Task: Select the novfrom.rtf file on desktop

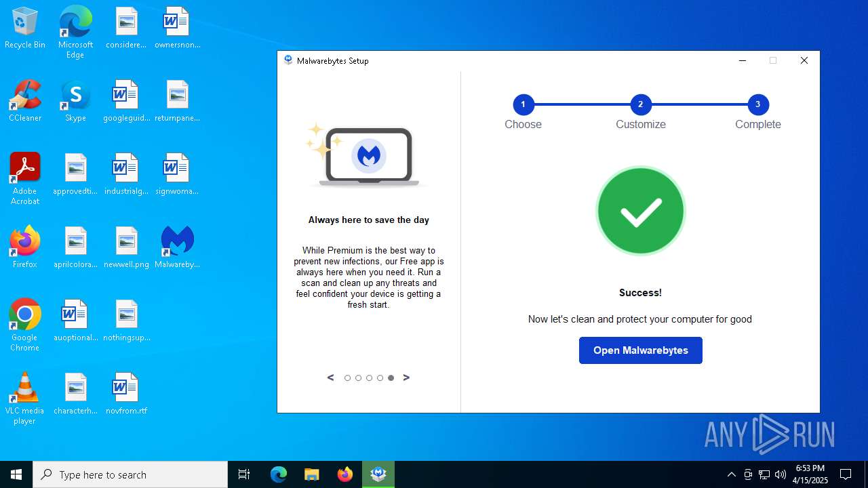Action: tap(126, 394)
